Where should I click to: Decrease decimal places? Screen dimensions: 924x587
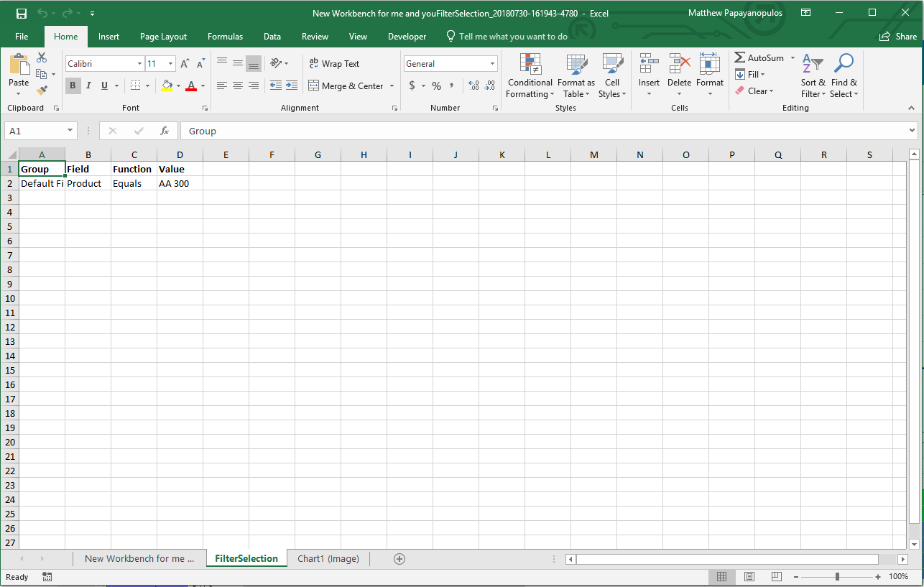click(x=489, y=85)
